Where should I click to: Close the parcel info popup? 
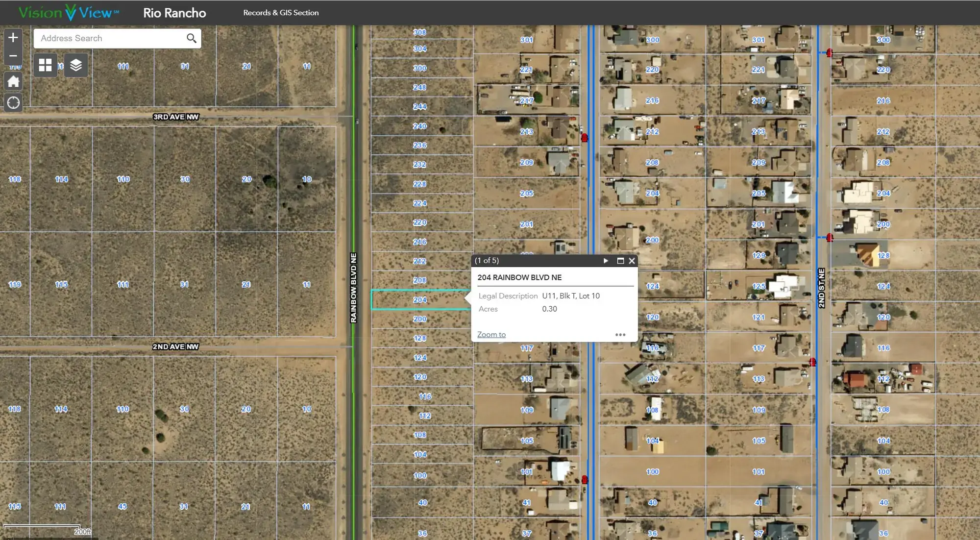click(x=632, y=261)
